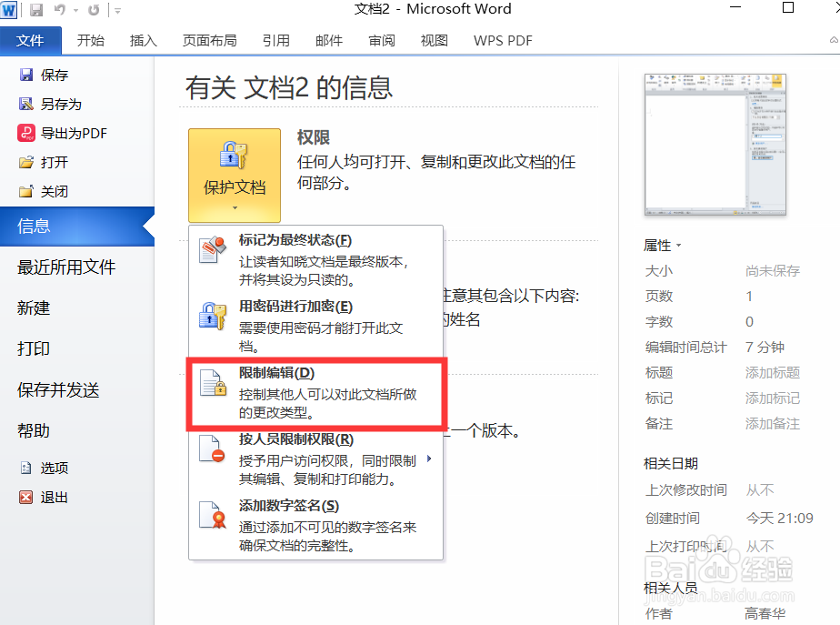This screenshot has width=840, height=625.
Task: Click the 关闭 (Close) icon in sidebar
Action: coord(28,191)
